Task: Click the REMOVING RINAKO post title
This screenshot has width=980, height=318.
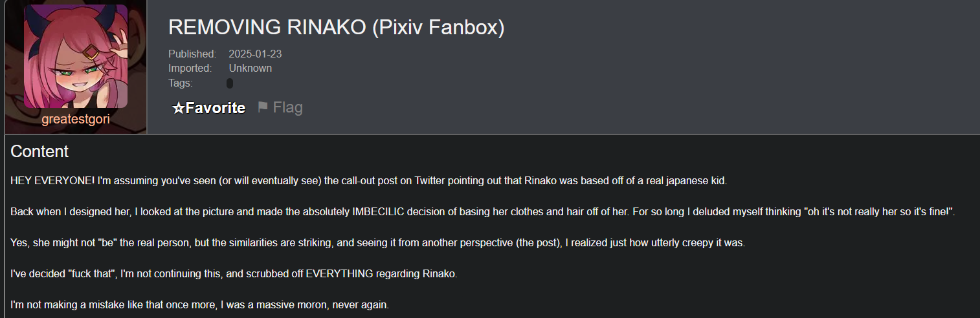Action: (267, 27)
